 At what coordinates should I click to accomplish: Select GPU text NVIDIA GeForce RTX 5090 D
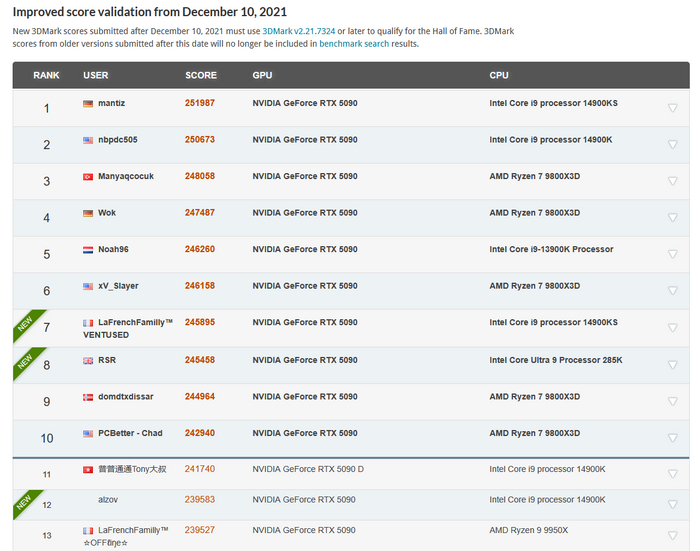click(x=308, y=469)
